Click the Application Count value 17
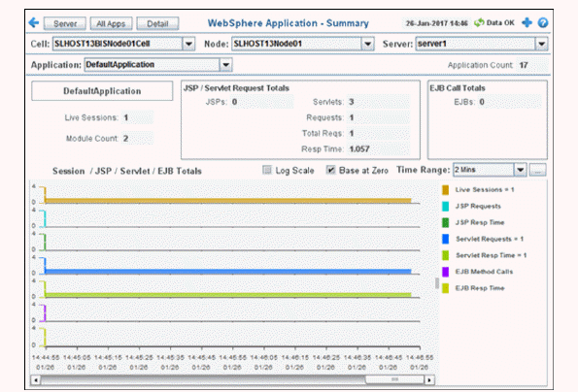This screenshot has width=578, height=392. tap(524, 65)
